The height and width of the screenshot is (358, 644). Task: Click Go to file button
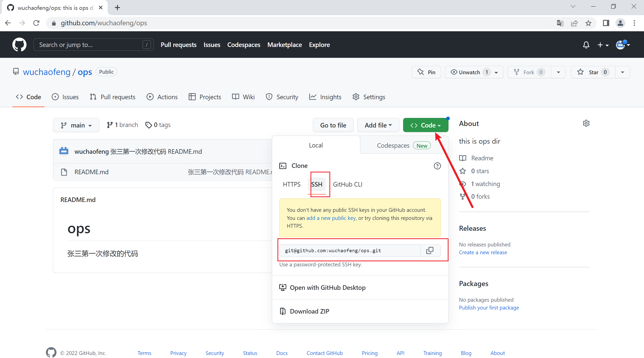(x=333, y=125)
